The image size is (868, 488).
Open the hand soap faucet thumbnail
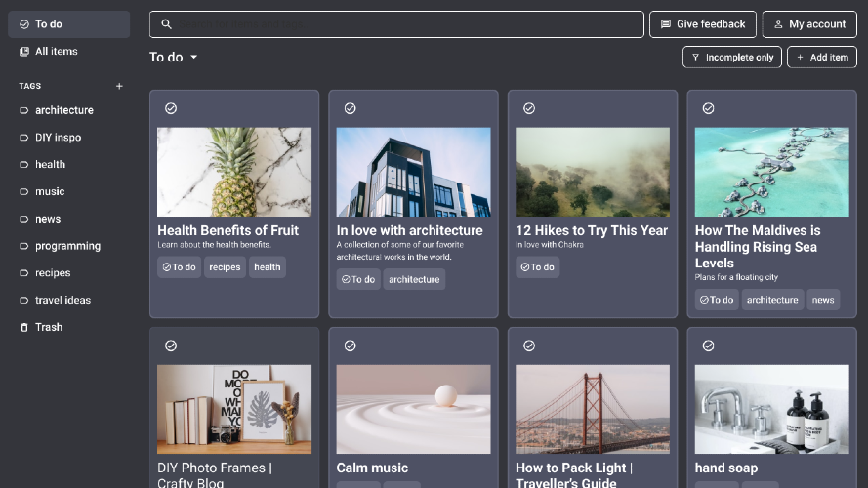pos(771,410)
